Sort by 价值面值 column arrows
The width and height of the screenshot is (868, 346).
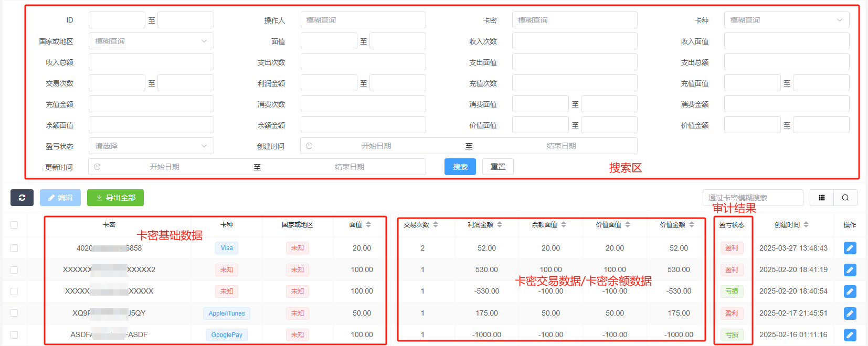click(628, 224)
